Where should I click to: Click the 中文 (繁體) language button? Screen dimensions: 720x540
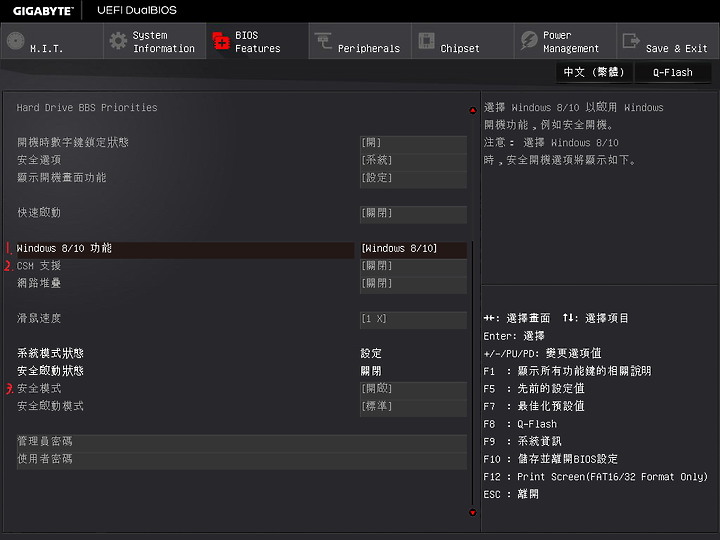click(594, 72)
